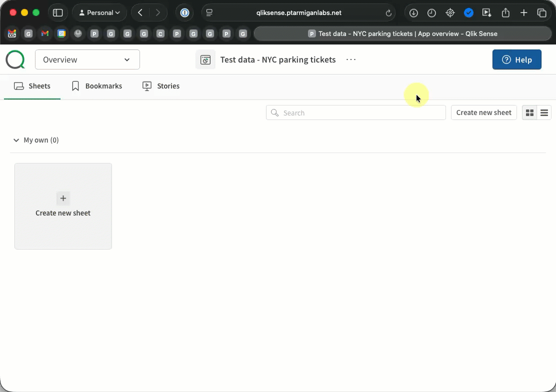The height and width of the screenshot is (392, 556).
Task: Switch to list view
Action: click(544, 113)
